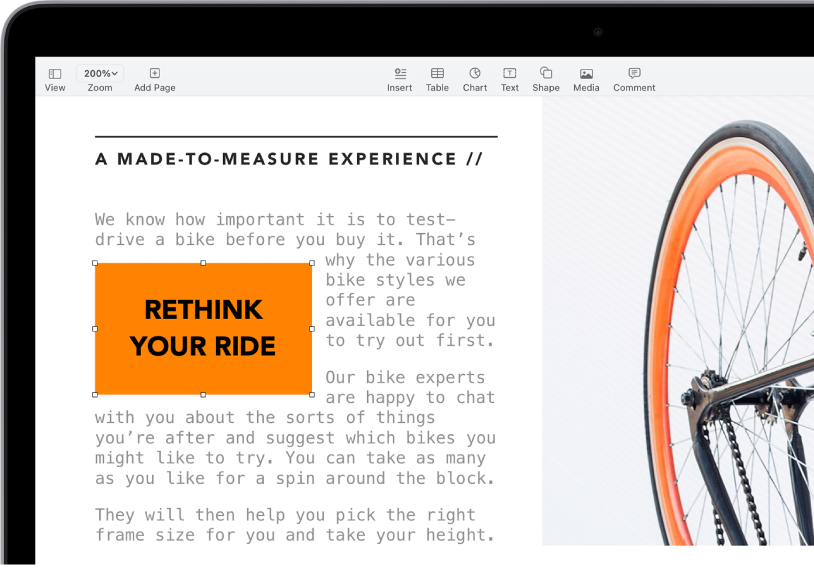Click the bottom-middle handle of orange box

coord(203,395)
